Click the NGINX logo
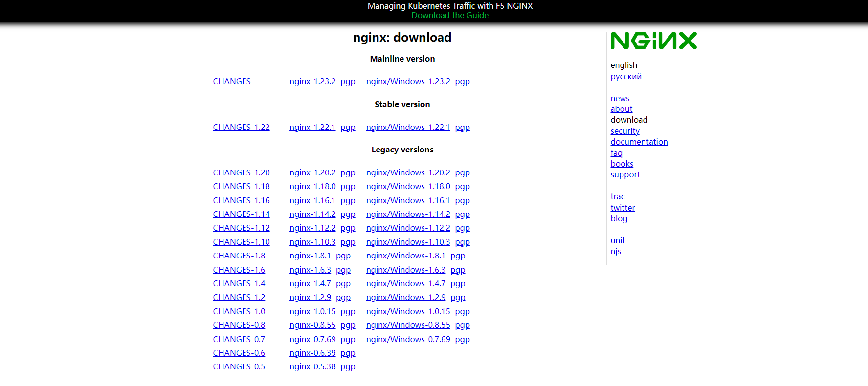Image resolution: width=868 pixels, height=386 pixels. (x=653, y=41)
